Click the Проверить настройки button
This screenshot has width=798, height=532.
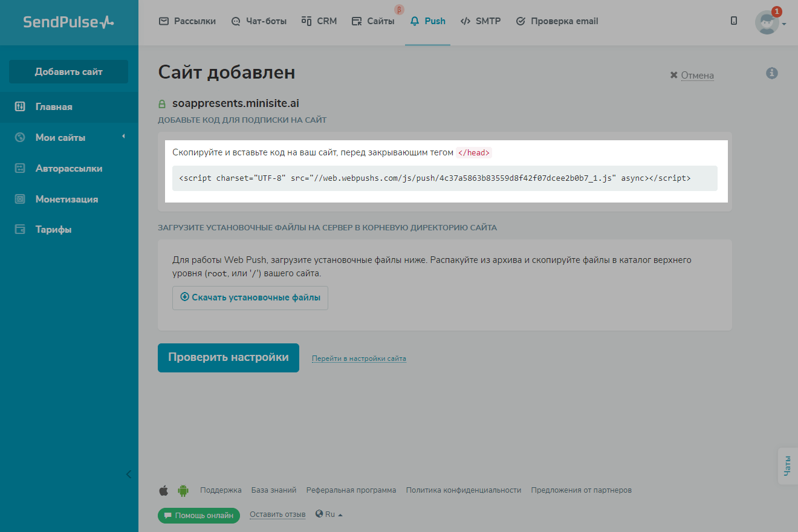click(x=229, y=358)
